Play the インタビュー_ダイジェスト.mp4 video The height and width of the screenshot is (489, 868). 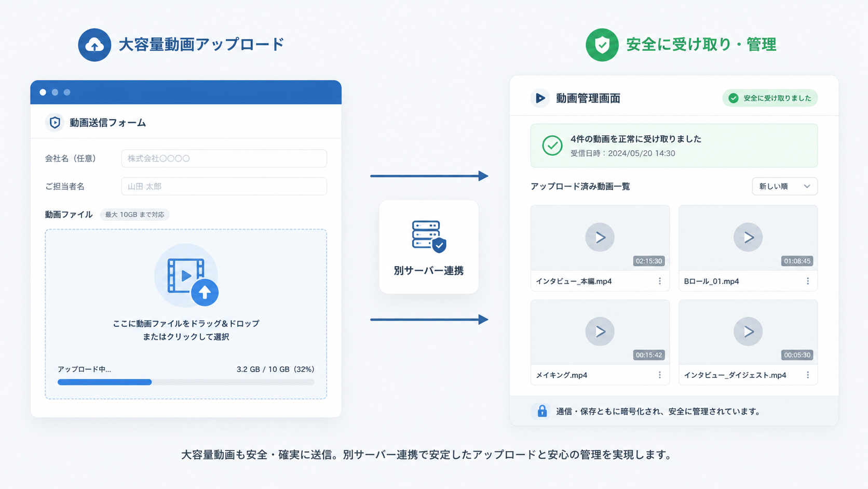[x=748, y=332]
